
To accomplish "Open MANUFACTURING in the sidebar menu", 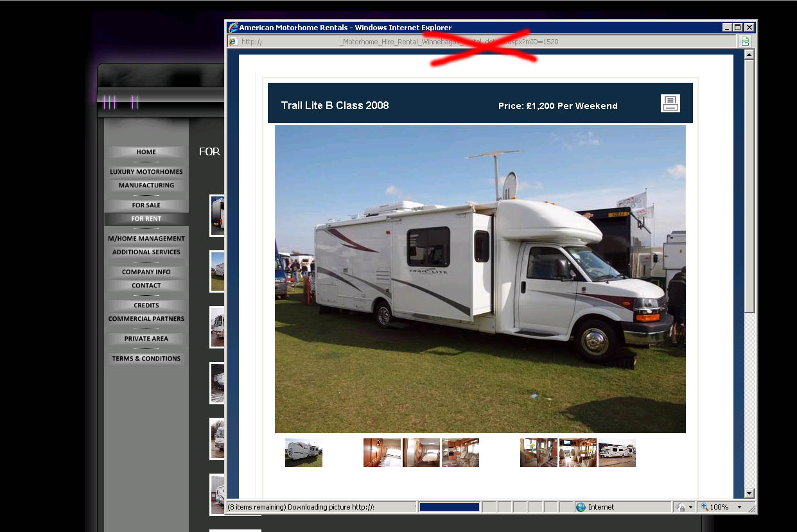I will coord(146,185).
